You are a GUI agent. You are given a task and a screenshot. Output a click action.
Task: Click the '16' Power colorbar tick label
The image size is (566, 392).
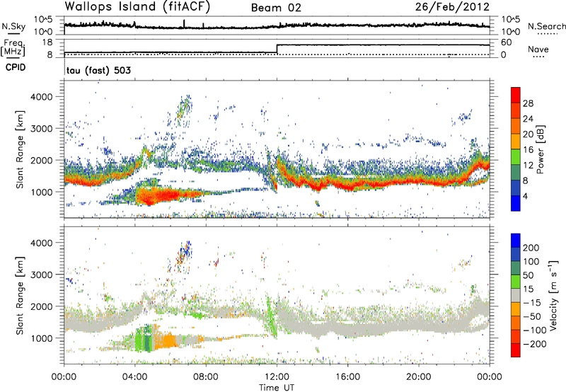click(528, 150)
